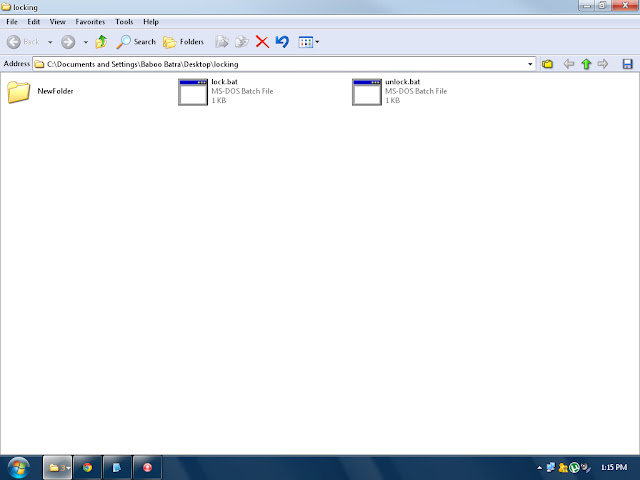Click the Move To toolbar icon

(x=222, y=42)
